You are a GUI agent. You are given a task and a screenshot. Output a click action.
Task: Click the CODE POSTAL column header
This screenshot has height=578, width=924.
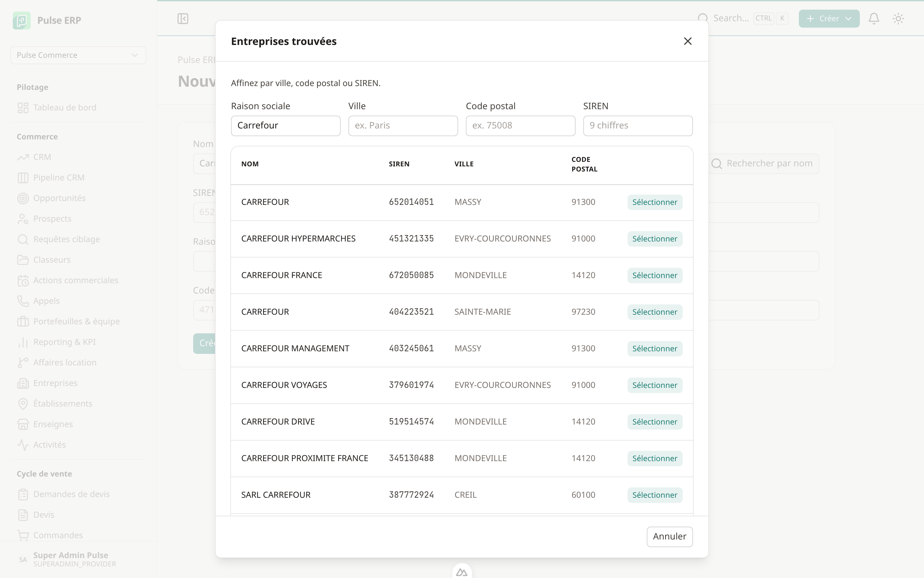point(584,164)
